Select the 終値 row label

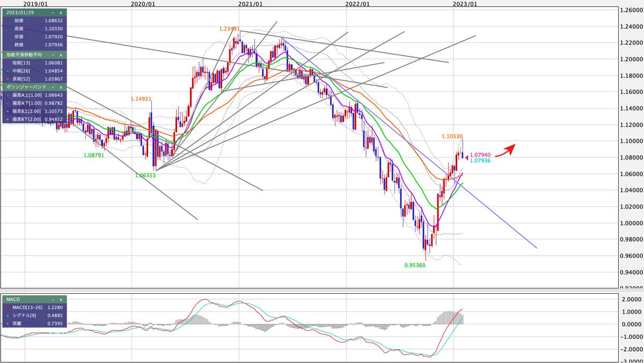(x=19, y=45)
